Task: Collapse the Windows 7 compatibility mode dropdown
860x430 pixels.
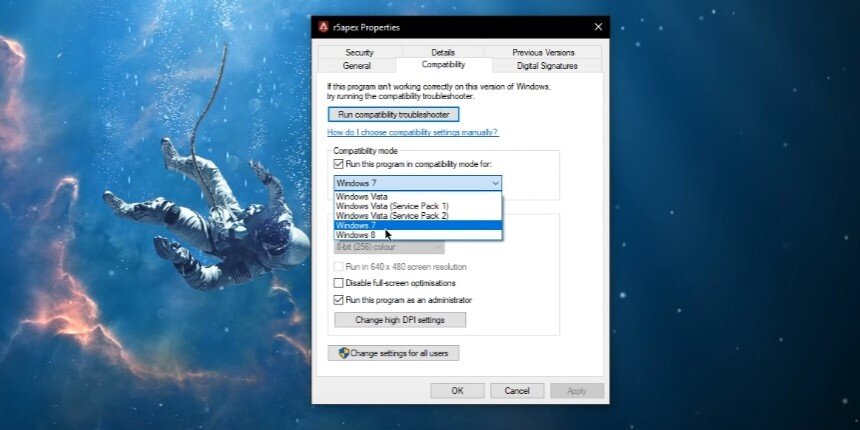Action: click(417, 183)
